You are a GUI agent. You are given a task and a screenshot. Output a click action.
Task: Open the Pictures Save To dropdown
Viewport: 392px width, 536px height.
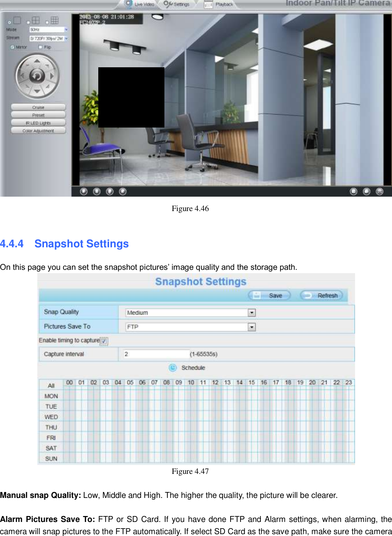tap(251, 327)
